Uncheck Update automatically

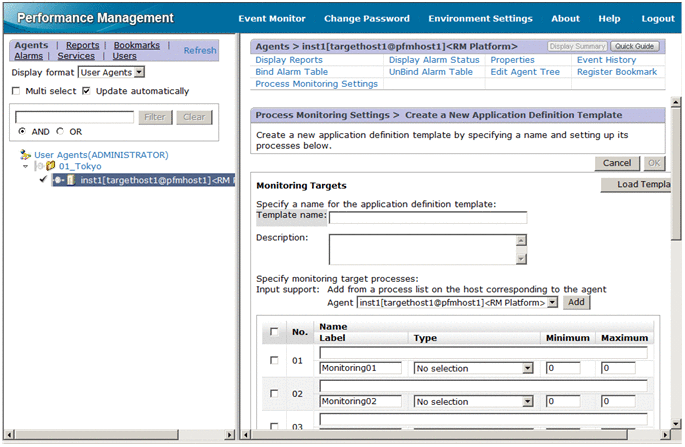pyautogui.click(x=87, y=91)
